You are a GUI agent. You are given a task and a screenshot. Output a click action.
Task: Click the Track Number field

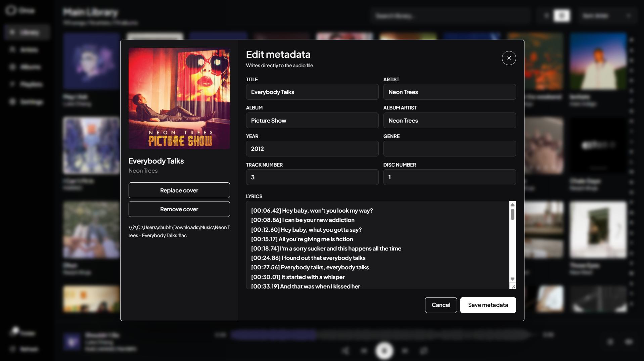pos(312,177)
